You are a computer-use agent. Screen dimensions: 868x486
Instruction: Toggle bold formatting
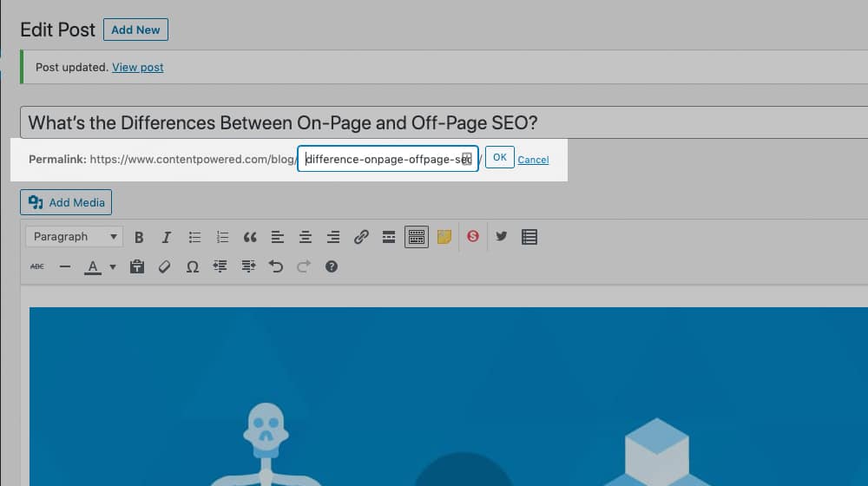pos(139,237)
